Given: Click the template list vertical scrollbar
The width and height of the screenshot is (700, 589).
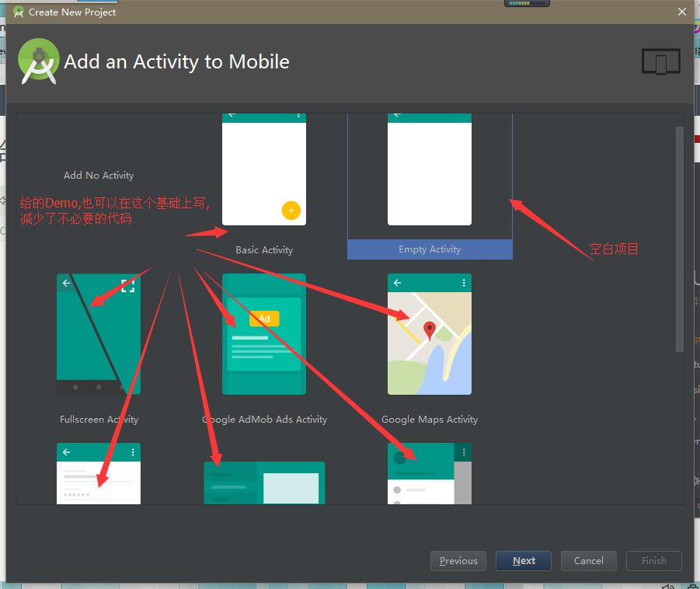Looking at the screenshot, I should [680, 239].
